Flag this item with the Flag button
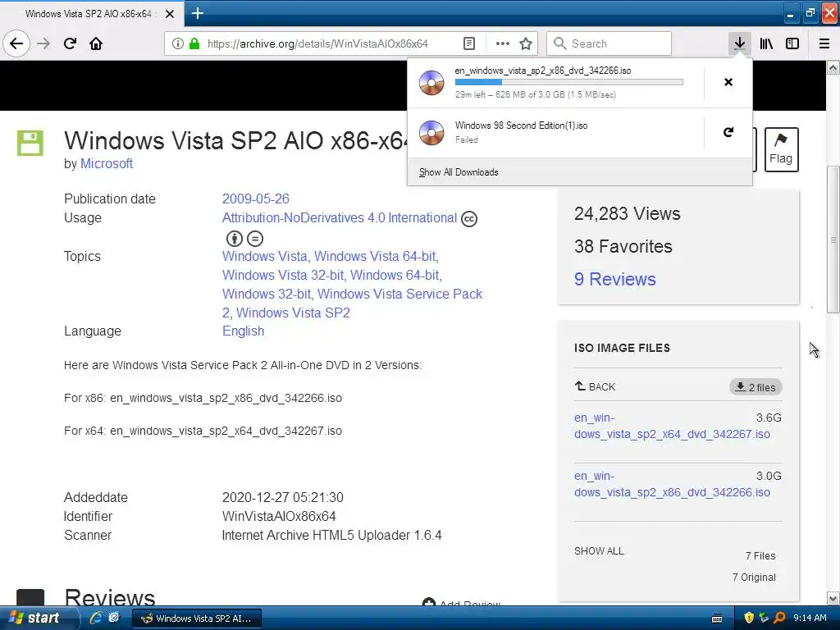This screenshot has height=630, width=840. 781,149
